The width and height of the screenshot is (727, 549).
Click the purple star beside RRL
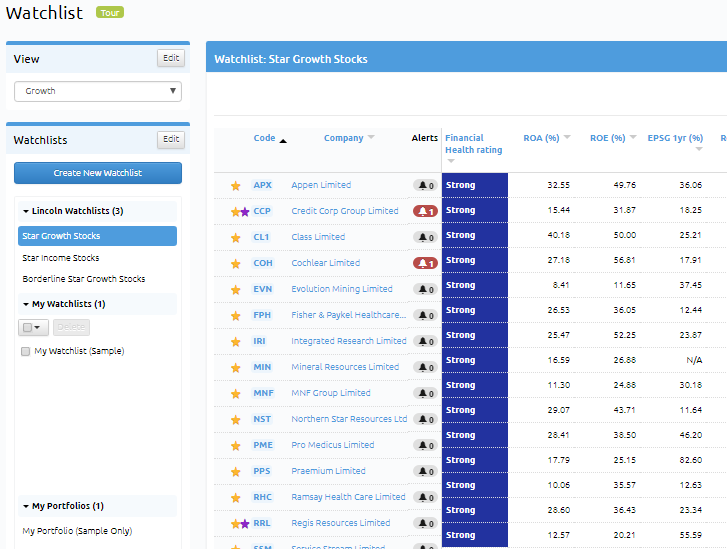(245, 524)
